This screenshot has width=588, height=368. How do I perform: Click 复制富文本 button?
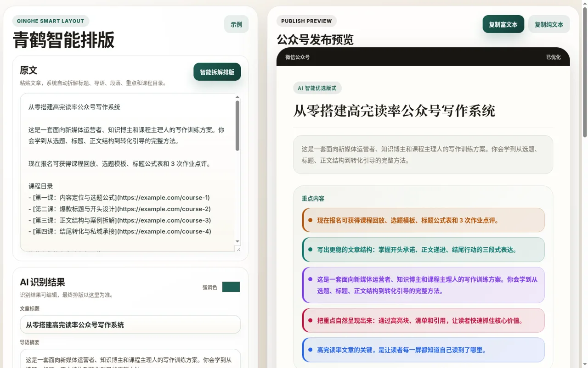(x=503, y=24)
